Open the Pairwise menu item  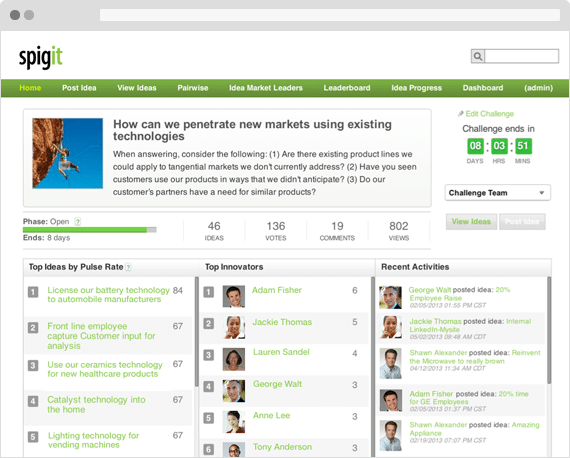point(193,88)
